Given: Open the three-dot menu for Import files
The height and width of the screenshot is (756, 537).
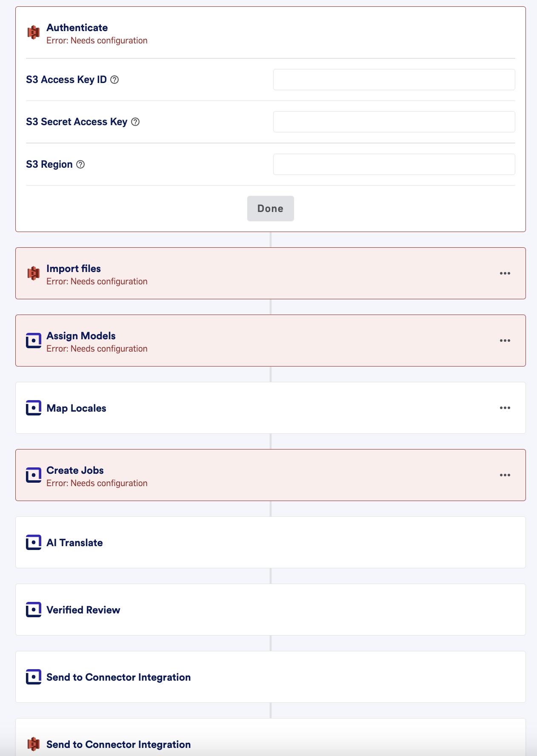Looking at the screenshot, I should [x=505, y=273].
